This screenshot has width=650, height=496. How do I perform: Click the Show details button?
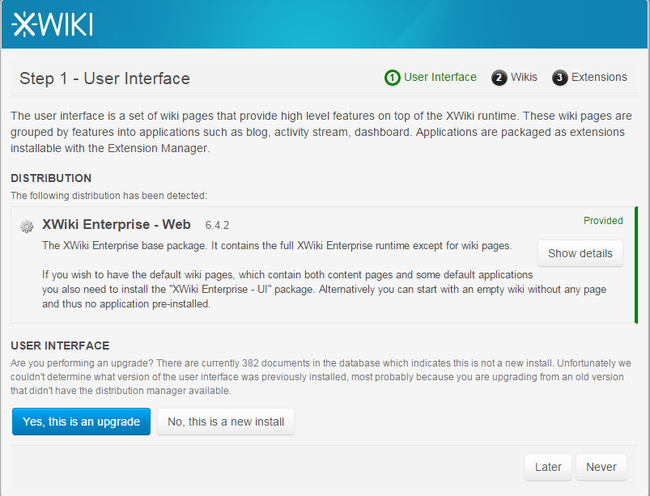click(x=580, y=253)
